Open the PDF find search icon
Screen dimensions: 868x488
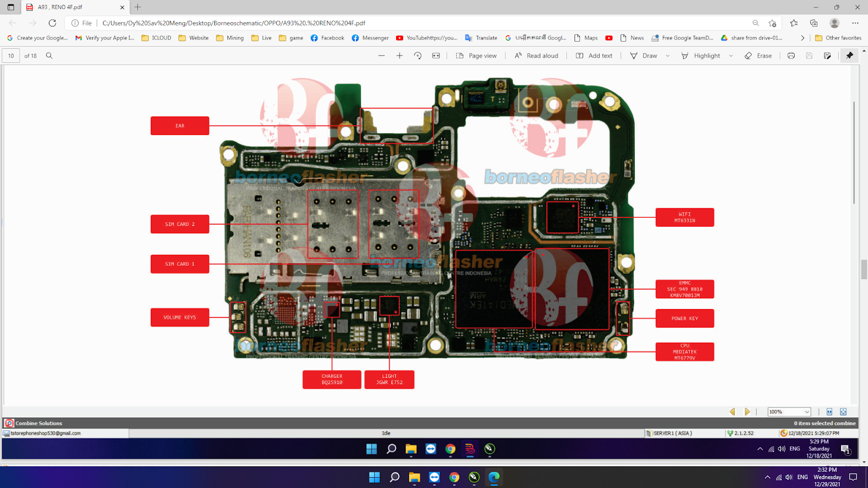(49, 56)
